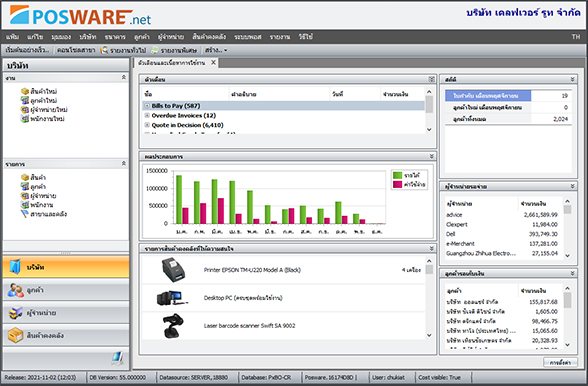The height and width of the screenshot is (386, 588).
Task: Click the pink ค่าใช้จ่าย legend swatch
Action: pyautogui.click(x=397, y=184)
